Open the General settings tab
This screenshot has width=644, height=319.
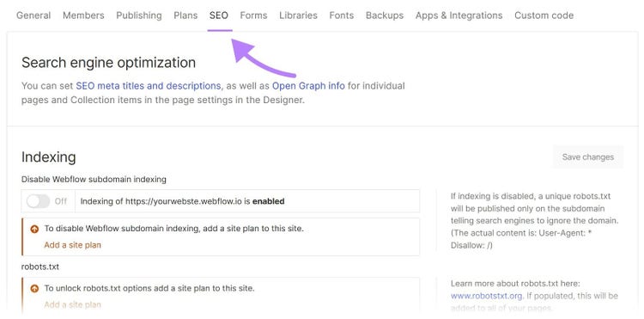click(x=33, y=15)
